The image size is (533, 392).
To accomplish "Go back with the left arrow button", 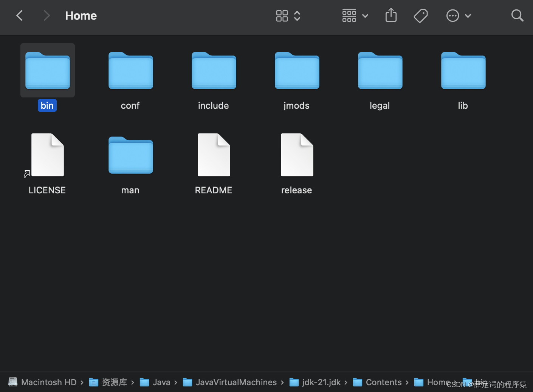I will (20, 15).
